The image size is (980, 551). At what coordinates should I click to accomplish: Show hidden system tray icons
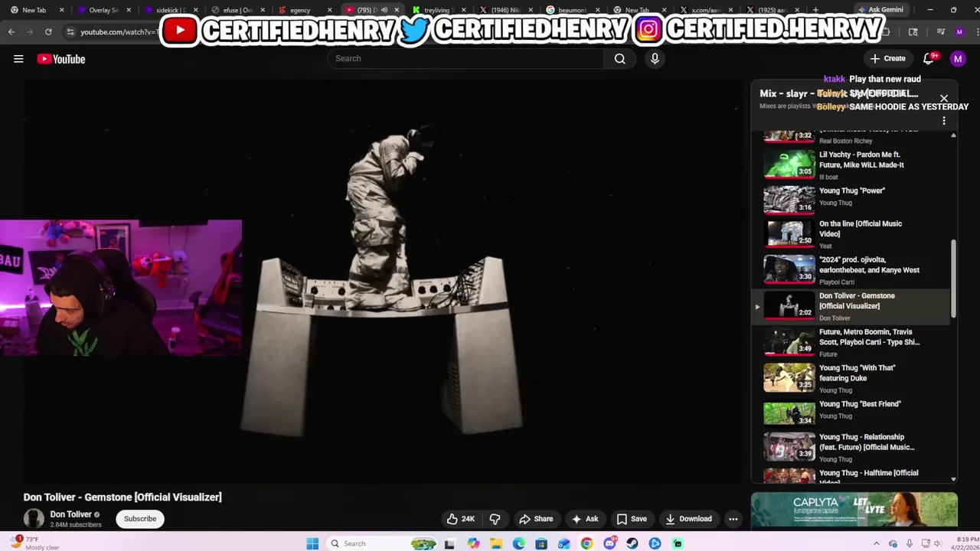[x=876, y=543]
